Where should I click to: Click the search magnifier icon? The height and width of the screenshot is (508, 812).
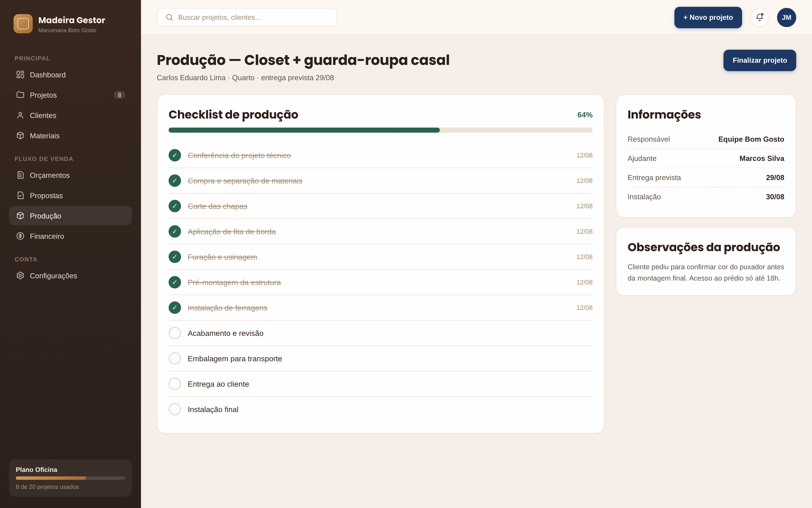[x=169, y=17]
